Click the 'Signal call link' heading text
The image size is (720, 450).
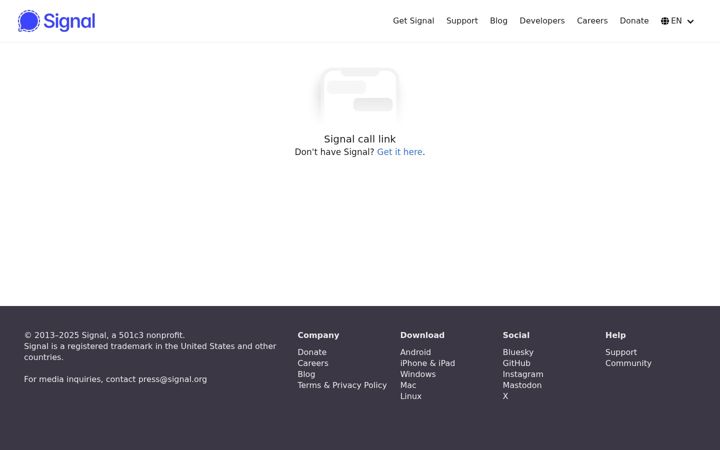tap(360, 139)
